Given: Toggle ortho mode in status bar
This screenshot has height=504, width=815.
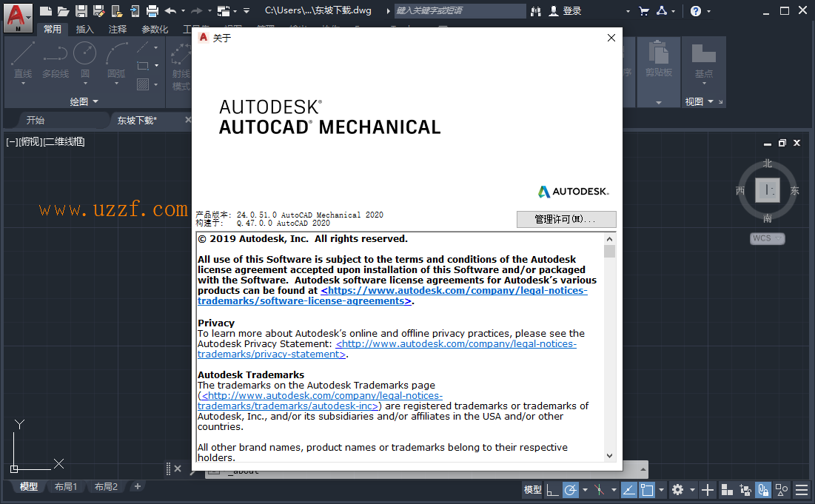Looking at the screenshot, I should 552,489.
